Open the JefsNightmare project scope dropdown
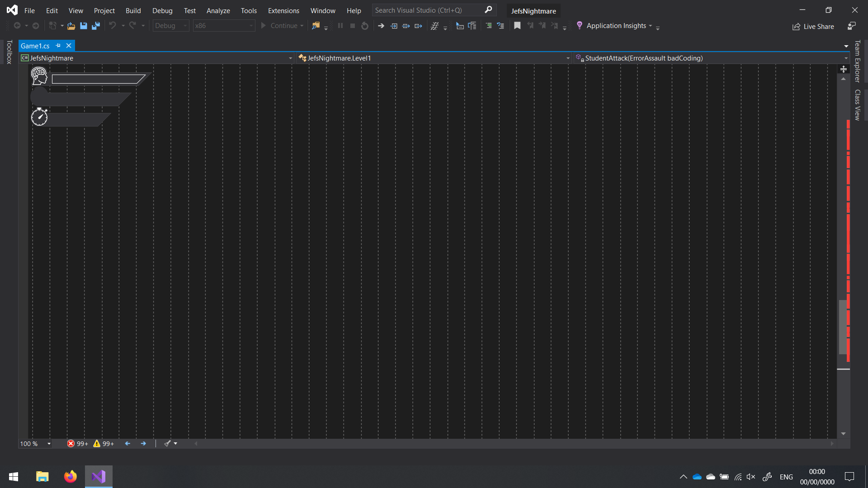Image resolution: width=868 pixels, height=488 pixels. [157, 58]
